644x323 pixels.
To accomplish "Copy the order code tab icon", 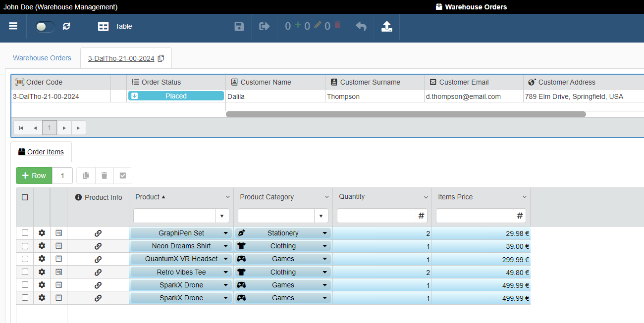I will click(x=161, y=58).
